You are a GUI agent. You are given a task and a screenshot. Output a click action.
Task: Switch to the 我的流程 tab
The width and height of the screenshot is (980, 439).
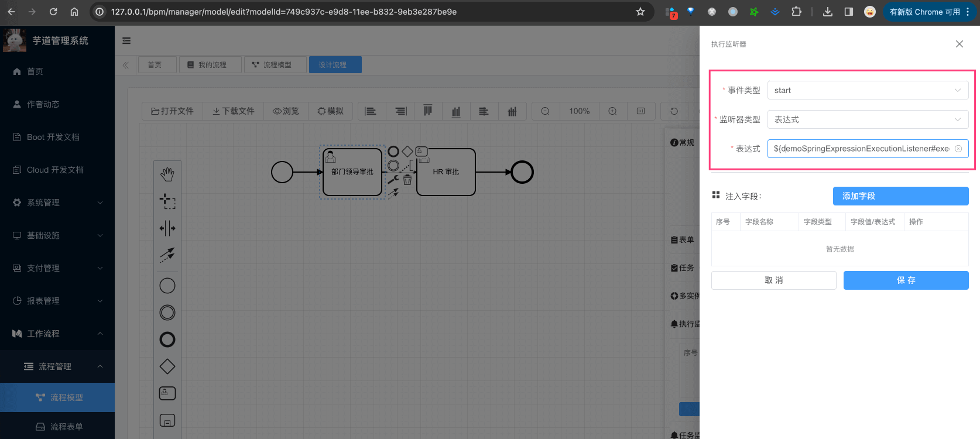211,65
